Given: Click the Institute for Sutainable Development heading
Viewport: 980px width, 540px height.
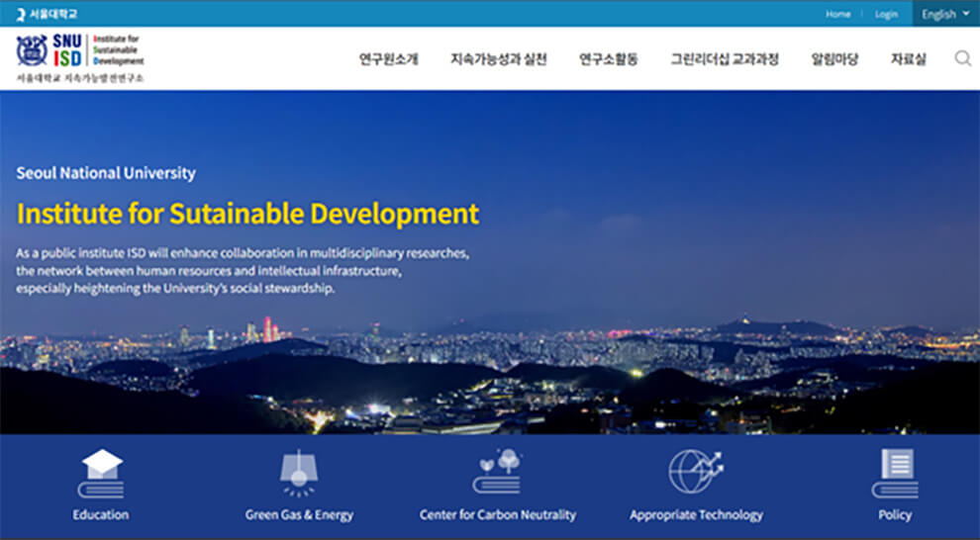Looking at the screenshot, I should pyautogui.click(x=247, y=214).
